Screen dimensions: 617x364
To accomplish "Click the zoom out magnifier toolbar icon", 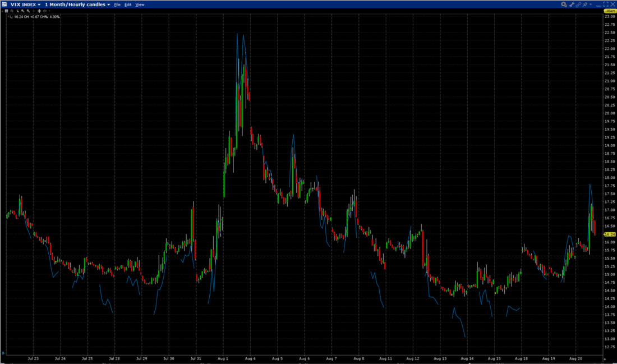I will pos(28,11).
